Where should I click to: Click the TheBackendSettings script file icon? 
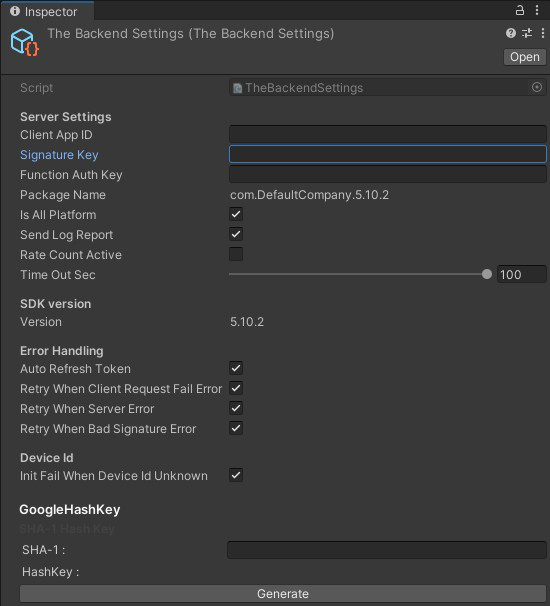click(x=237, y=88)
